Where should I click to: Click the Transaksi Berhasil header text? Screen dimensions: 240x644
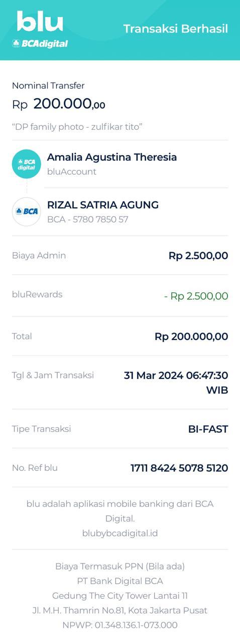click(176, 29)
